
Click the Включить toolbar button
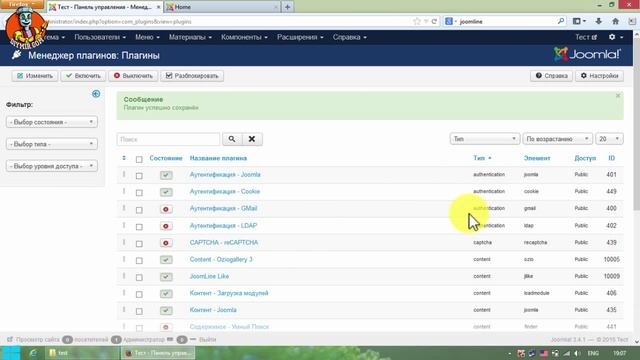pos(83,76)
